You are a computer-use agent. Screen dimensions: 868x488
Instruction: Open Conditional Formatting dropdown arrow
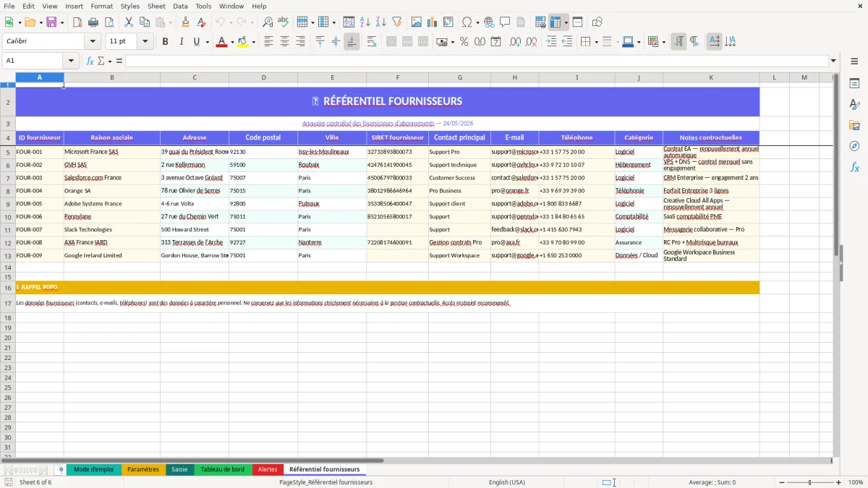[x=663, y=42]
